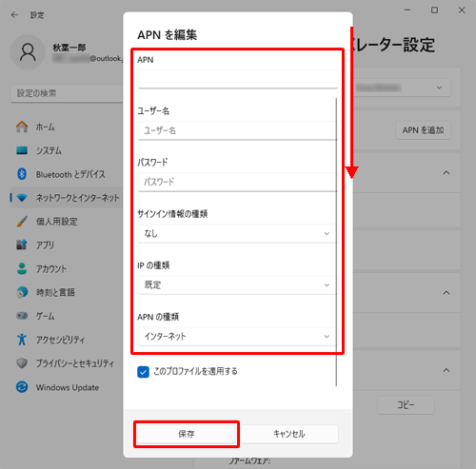Viewport: 476px width, 469px height.
Task: Click the 保存 button
Action: tap(187, 434)
